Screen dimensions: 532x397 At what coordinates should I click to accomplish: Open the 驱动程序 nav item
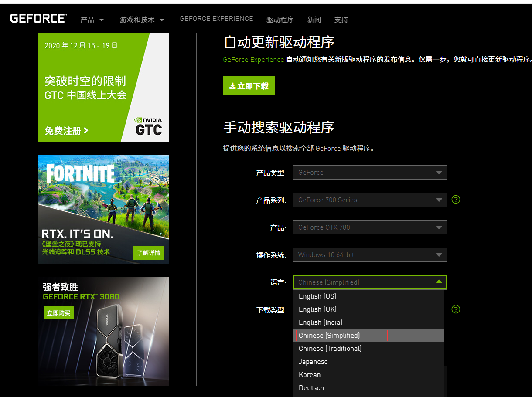(x=280, y=20)
